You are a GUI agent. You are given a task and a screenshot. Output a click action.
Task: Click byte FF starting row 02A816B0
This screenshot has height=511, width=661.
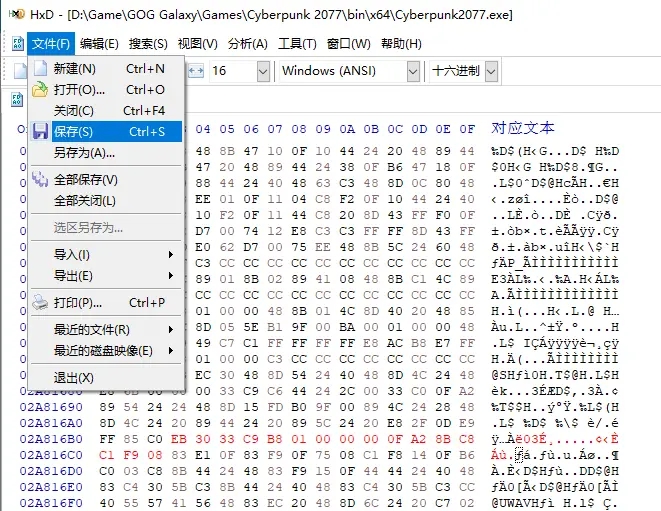pyautogui.click(x=107, y=439)
